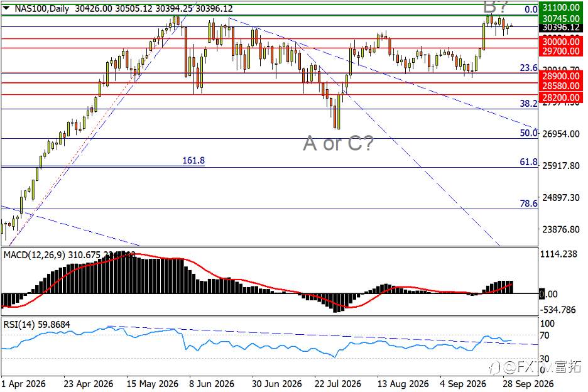Screen dimensions: 588x392
Task: Open the chart dropdown arrow beside NAS100,Daily
Action: pyautogui.click(x=7, y=8)
